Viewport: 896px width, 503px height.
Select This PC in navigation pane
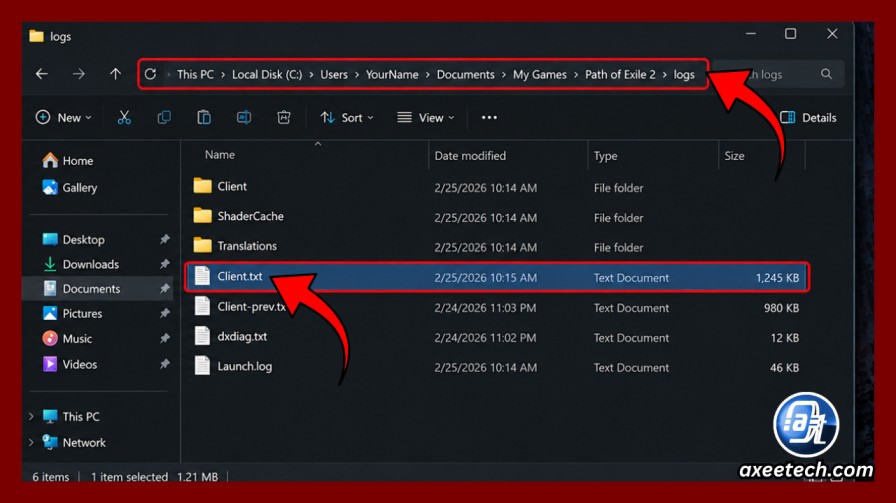click(x=71, y=417)
